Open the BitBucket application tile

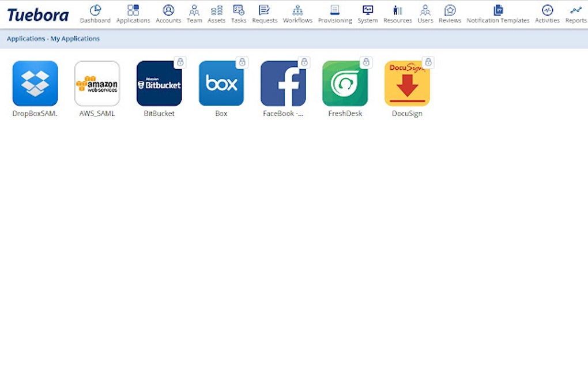pos(159,83)
